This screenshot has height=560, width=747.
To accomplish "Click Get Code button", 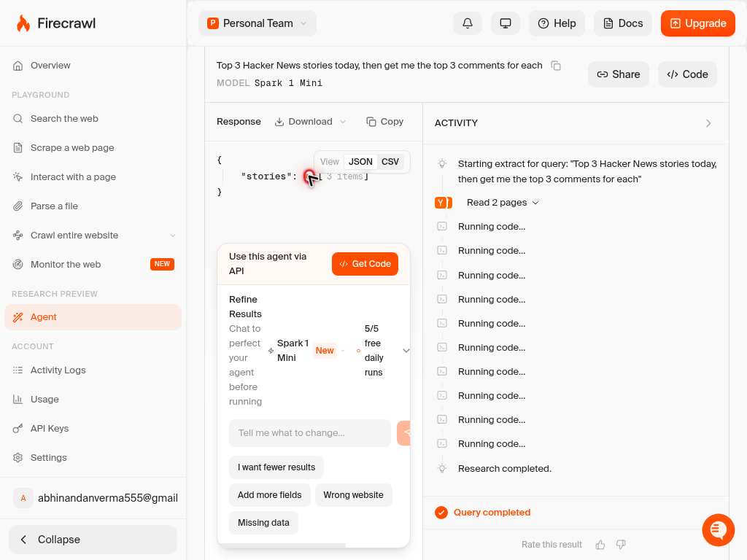I will 365,264.
